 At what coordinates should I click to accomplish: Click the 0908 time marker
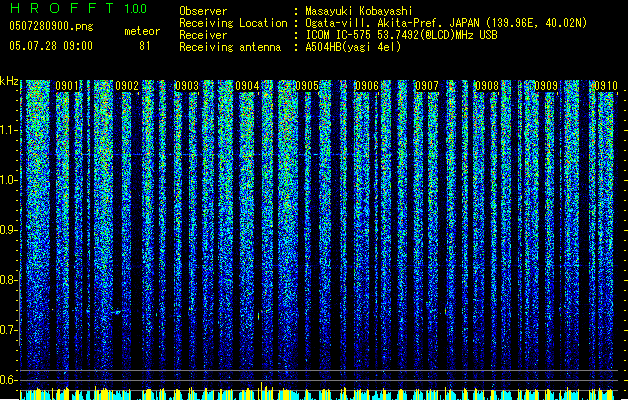[x=487, y=86]
